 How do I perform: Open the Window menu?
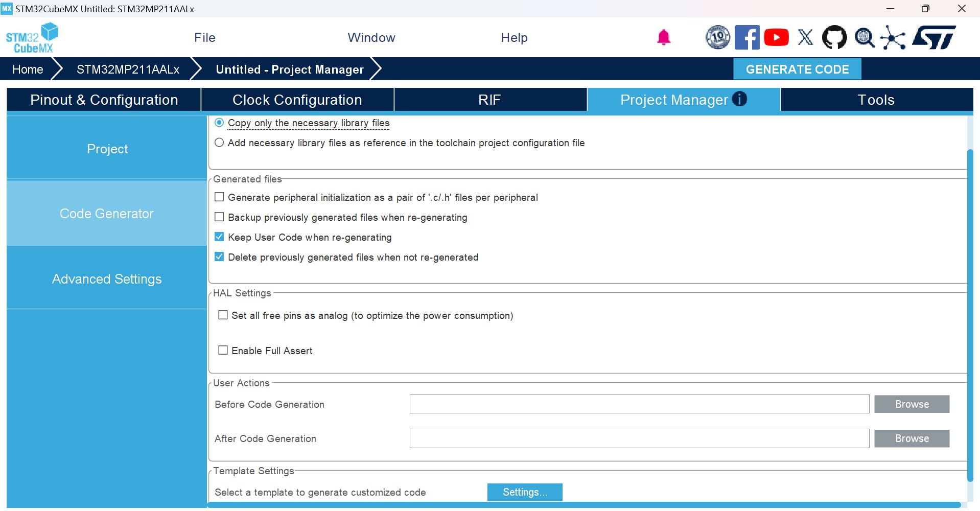click(x=371, y=37)
